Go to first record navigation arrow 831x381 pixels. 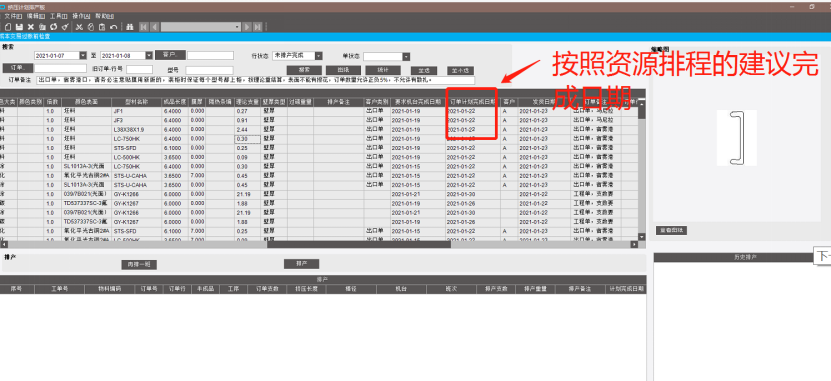point(144,27)
